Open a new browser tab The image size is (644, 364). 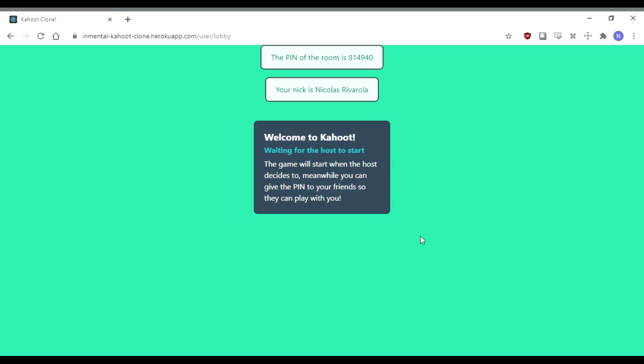[x=128, y=19]
